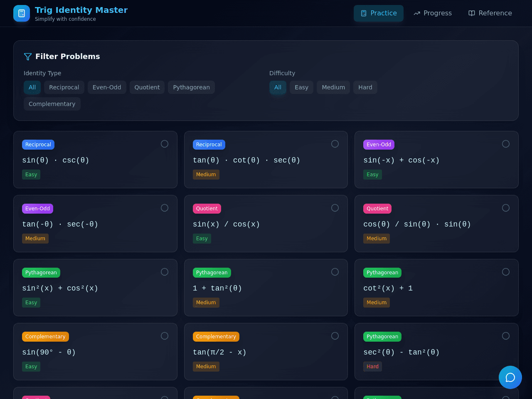Click the Trig Identity Master title

point(81,10)
